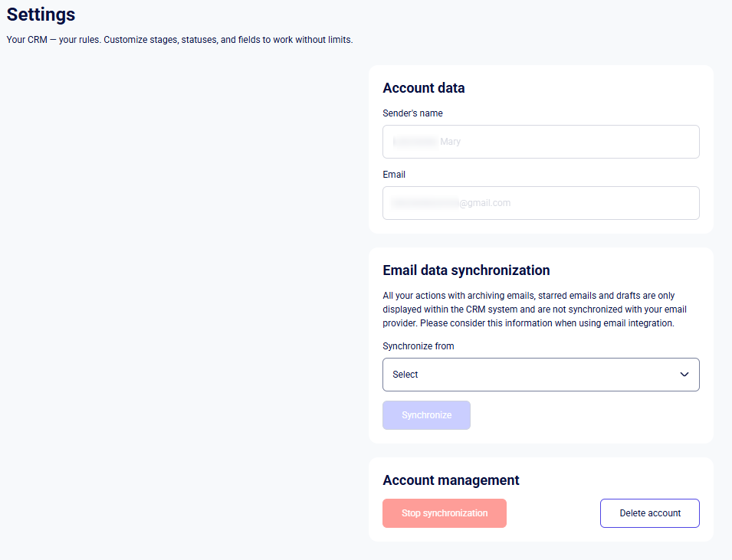The image size is (732, 560).
Task: Click the Sender's name field label
Action: (412, 113)
